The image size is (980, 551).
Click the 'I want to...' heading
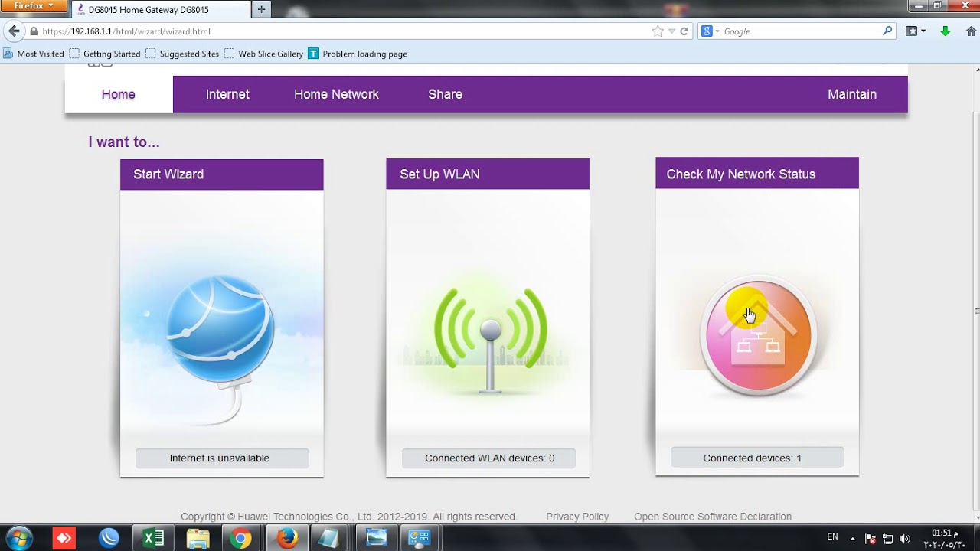coord(124,142)
